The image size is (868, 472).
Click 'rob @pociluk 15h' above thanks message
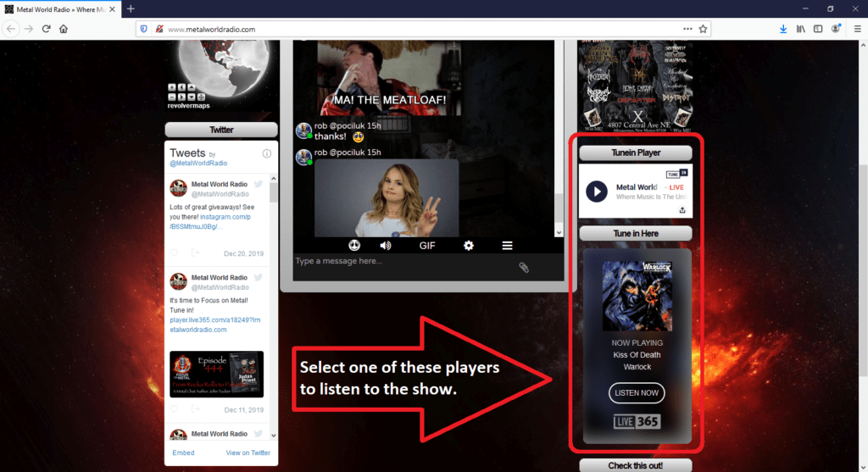point(348,125)
